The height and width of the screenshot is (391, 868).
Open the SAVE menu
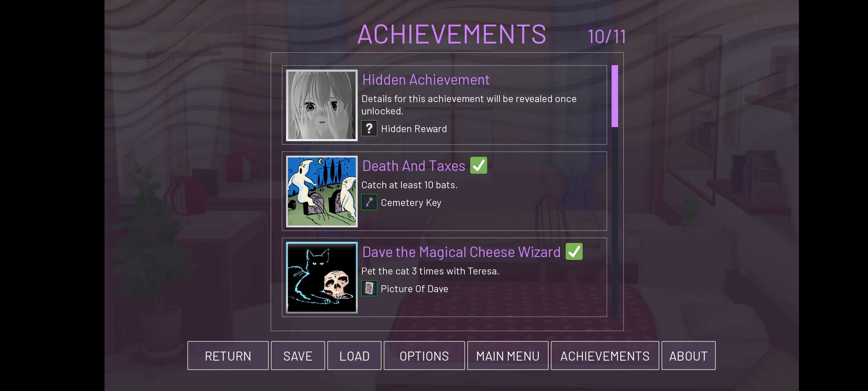coord(298,356)
